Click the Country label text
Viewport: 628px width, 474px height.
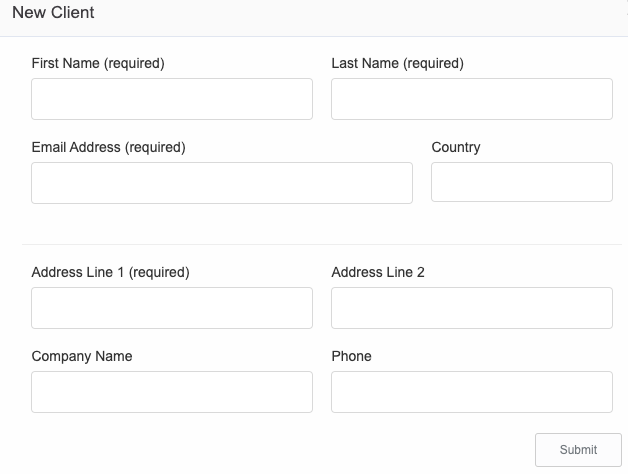[456, 147]
